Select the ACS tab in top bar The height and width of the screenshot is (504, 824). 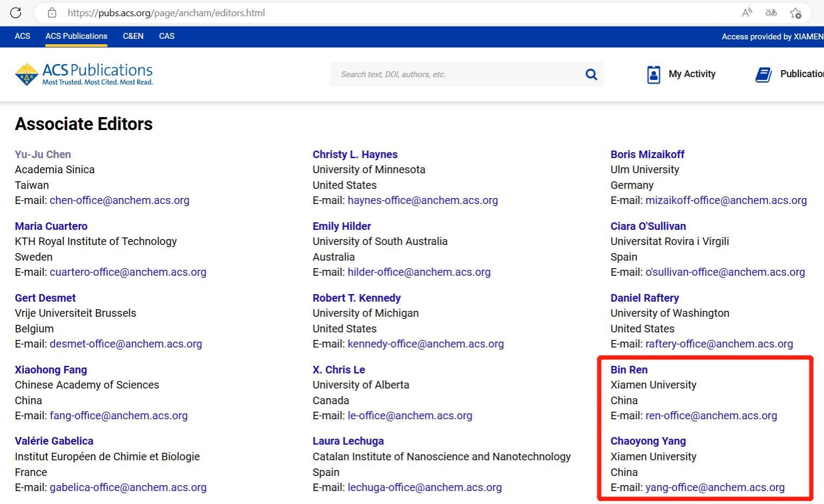(x=22, y=36)
